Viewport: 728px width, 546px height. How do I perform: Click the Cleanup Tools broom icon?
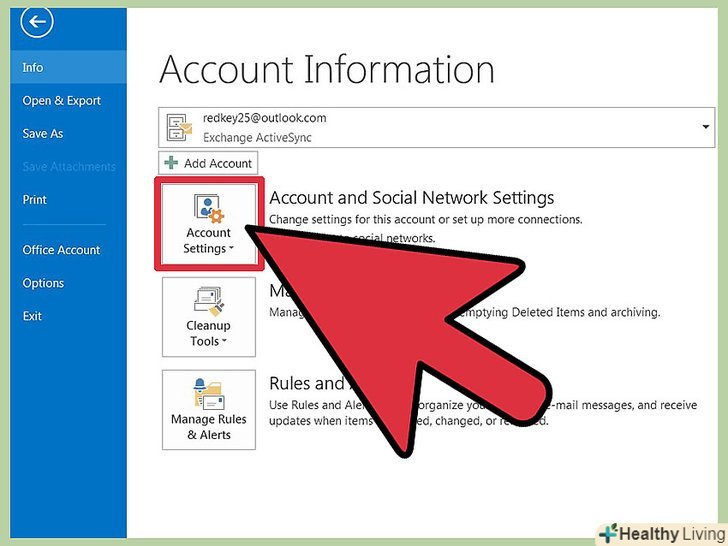coord(209,301)
